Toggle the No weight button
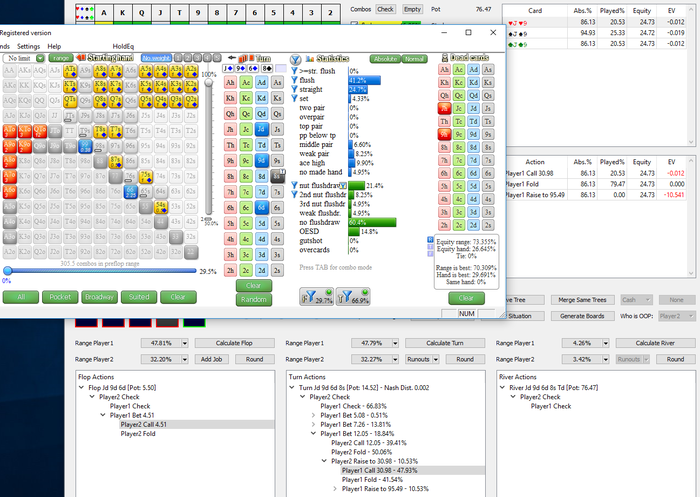Screen dimensions: 700x497 (156, 58)
